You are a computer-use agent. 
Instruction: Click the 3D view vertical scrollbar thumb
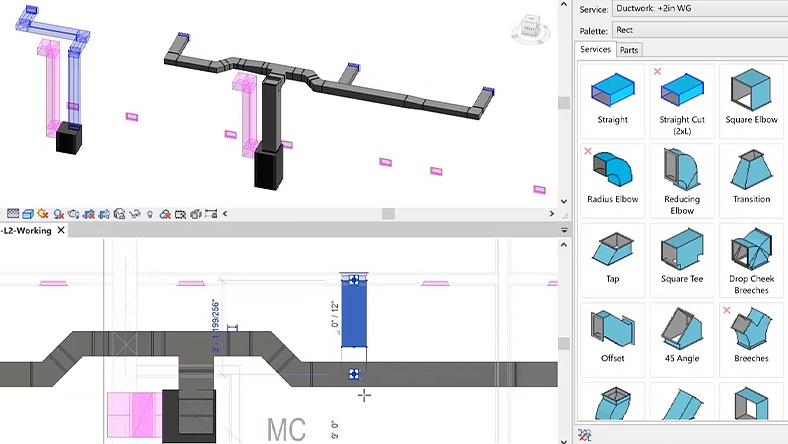click(564, 103)
